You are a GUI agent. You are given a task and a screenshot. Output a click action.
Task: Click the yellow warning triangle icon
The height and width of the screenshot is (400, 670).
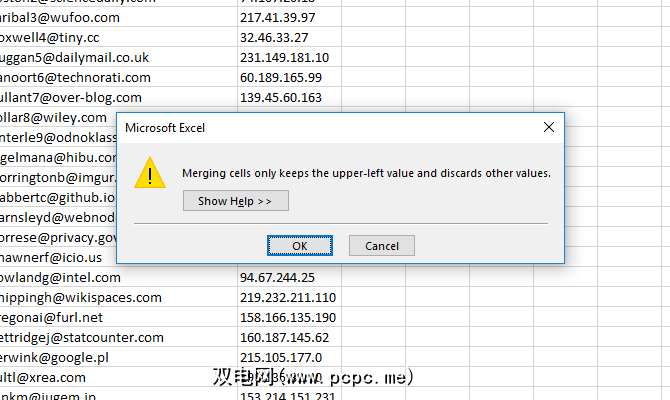click(150, 172)
